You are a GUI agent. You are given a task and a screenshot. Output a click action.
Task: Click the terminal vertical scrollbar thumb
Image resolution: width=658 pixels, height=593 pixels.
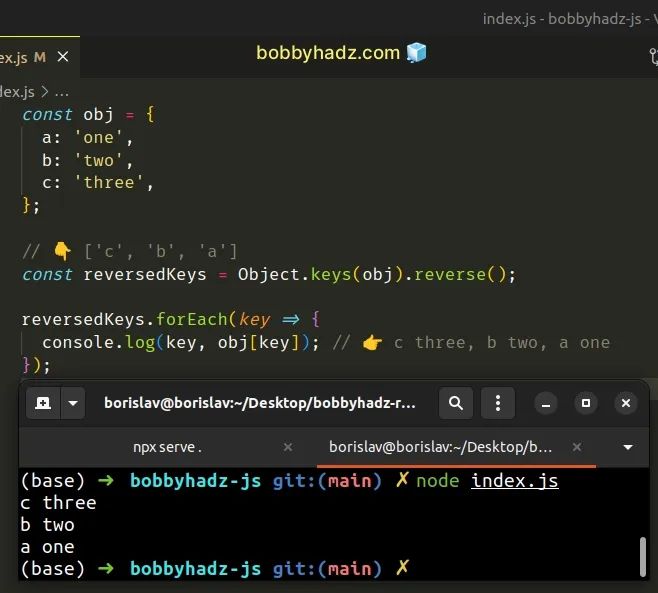point(642,556)
